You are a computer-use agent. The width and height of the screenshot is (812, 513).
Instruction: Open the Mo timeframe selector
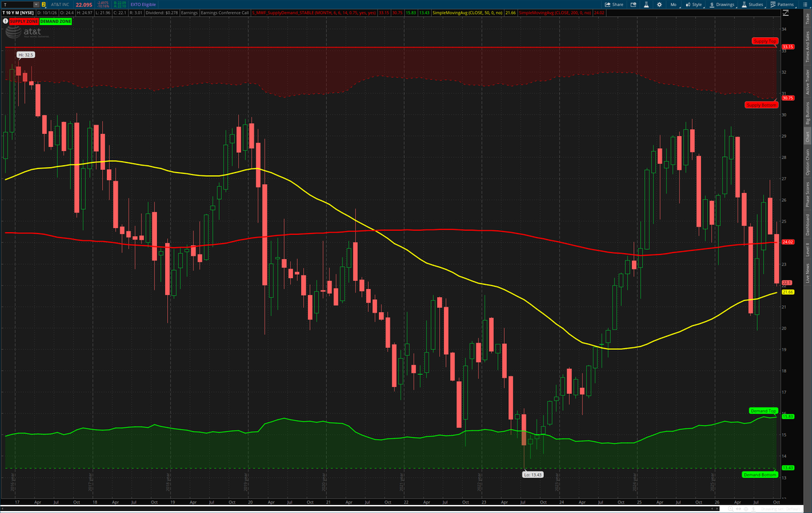(674, 5)
